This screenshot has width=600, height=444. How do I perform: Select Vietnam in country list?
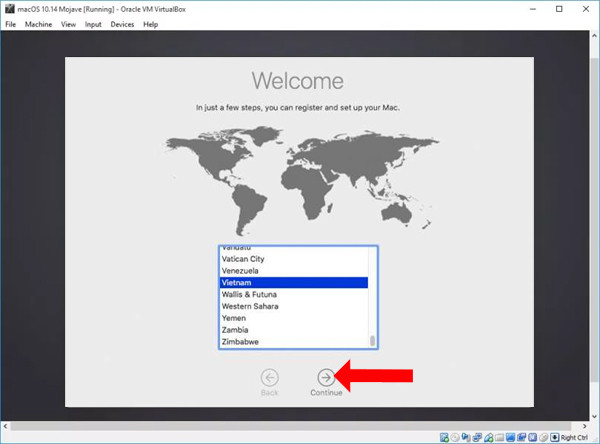[293, 282]
